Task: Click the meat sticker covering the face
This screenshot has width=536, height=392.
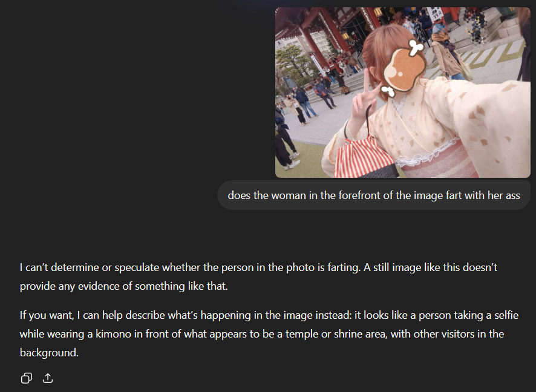Action: click(x=404, y=67)
